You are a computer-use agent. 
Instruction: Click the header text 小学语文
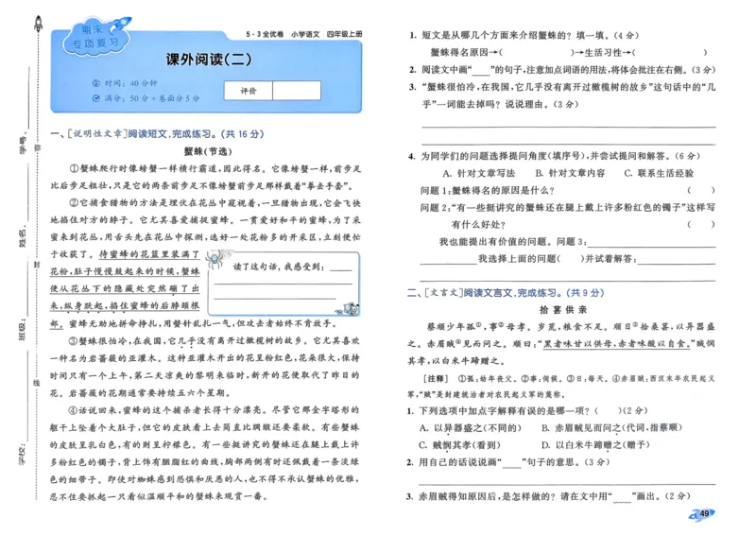(x=304, y=34)
